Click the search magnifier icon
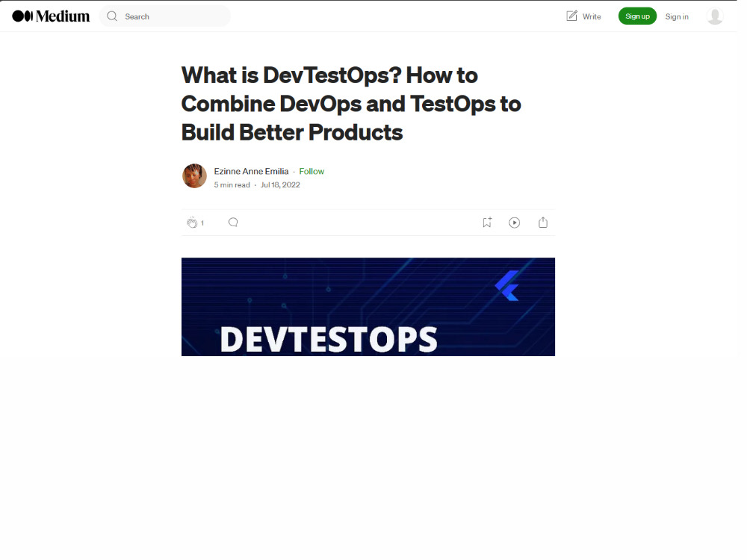 112,16
